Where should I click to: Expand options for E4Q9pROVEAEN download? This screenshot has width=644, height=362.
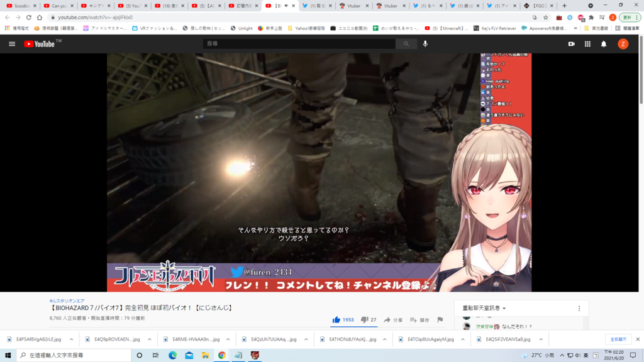(150, 339)
